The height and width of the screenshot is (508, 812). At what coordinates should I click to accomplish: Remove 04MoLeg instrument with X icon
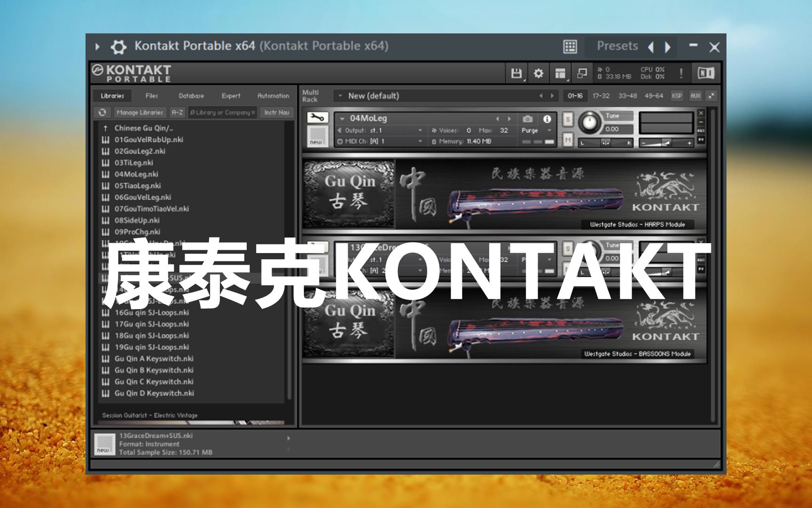tap(701, 113)
